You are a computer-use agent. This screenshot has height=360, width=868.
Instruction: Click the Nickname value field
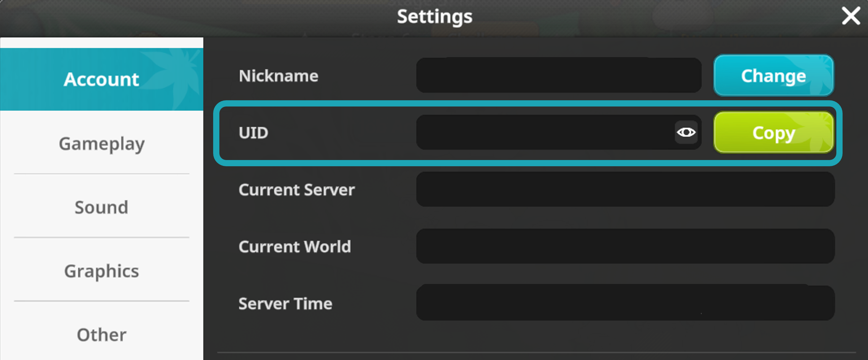[x=558, y=75]
